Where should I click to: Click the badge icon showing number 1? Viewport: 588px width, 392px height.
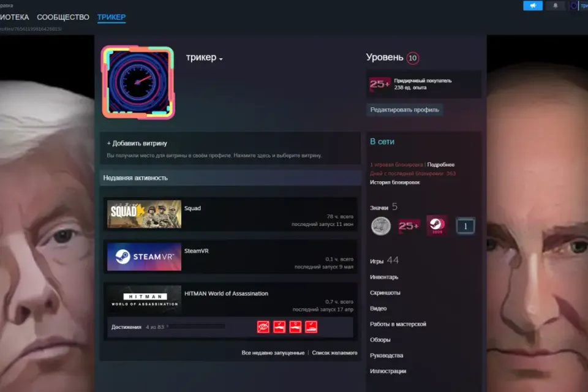click(x=466, y=226)
